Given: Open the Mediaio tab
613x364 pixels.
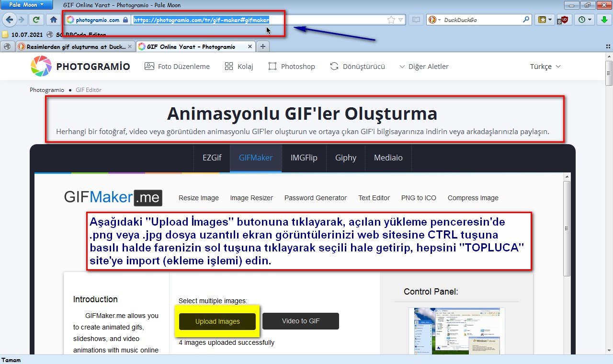Looking at the screenshot, I should (x=388, y=158).
